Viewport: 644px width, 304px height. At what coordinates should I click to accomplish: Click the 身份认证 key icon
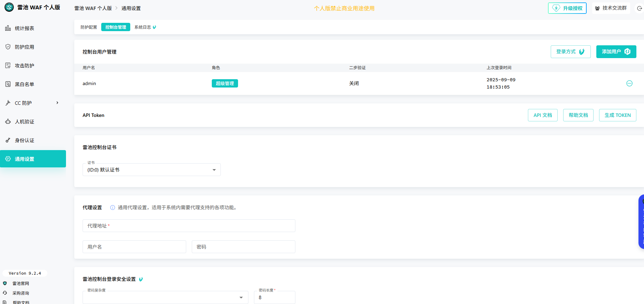pyautogui.click(x=8, y=140)
